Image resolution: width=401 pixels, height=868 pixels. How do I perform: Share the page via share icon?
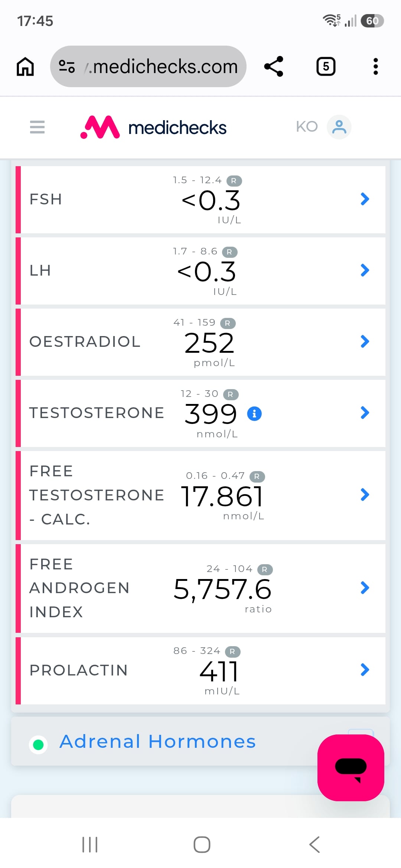(274, 67)
